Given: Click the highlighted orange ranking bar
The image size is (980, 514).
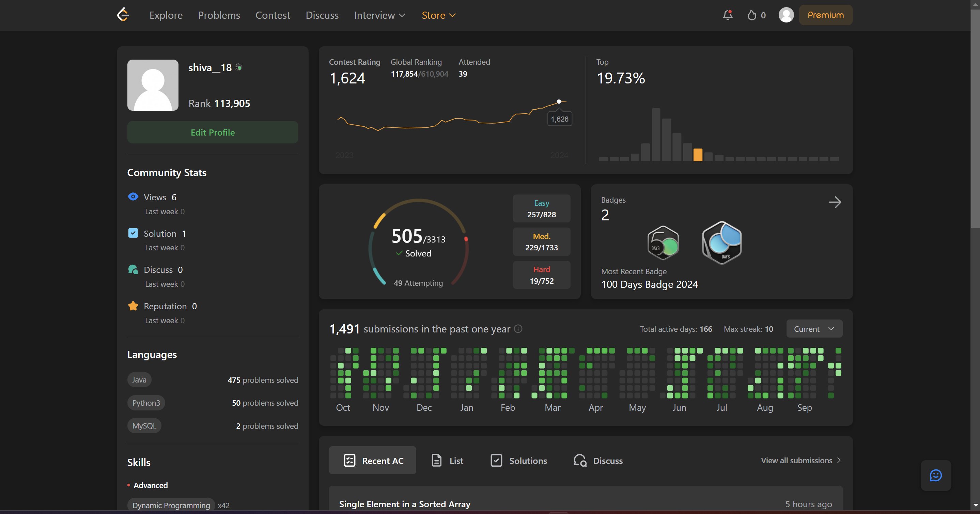Looking at the screenshot, I should pyautogui.click(x=698, y=154).
